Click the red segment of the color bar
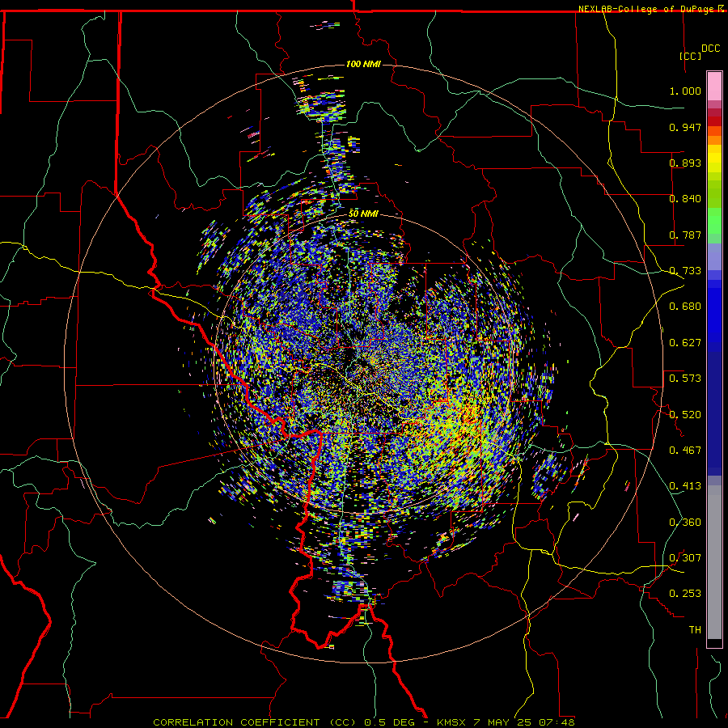This screenshot has height=728, width=728. point(714,121)
